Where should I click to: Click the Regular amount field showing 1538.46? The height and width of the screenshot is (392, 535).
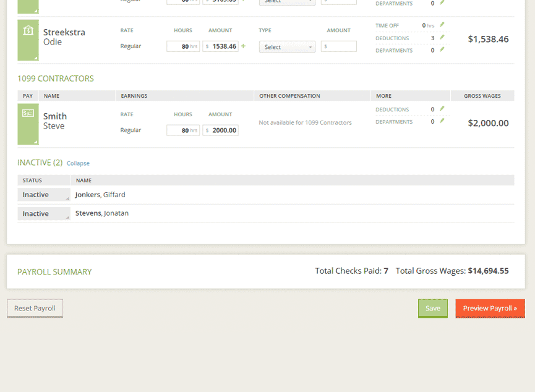[220, 46]
